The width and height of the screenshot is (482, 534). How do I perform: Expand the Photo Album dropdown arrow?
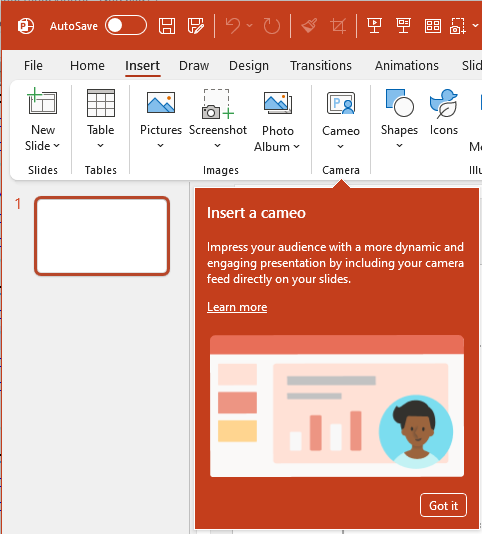(x=297, y=147)
